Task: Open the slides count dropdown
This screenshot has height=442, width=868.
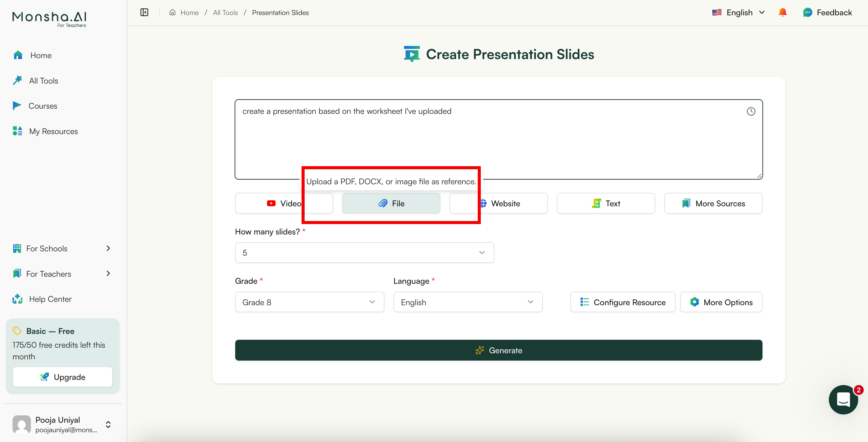Action: tap(364, 252)
